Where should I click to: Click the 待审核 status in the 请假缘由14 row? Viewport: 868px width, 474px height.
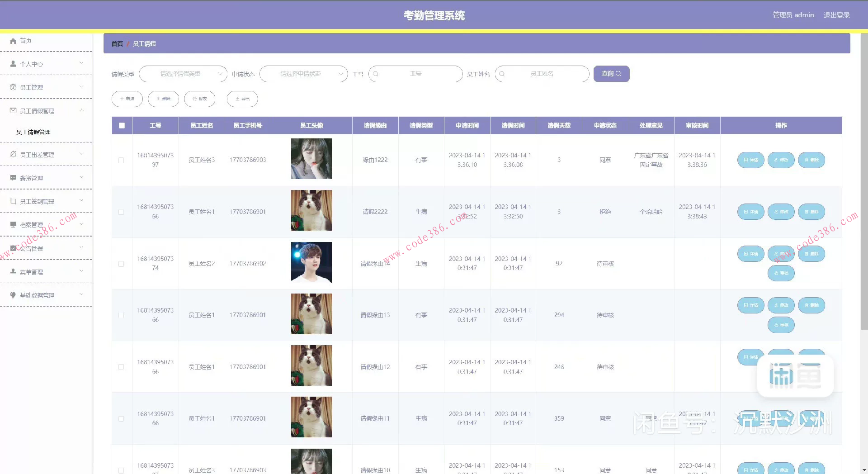[x=605, y=264]
